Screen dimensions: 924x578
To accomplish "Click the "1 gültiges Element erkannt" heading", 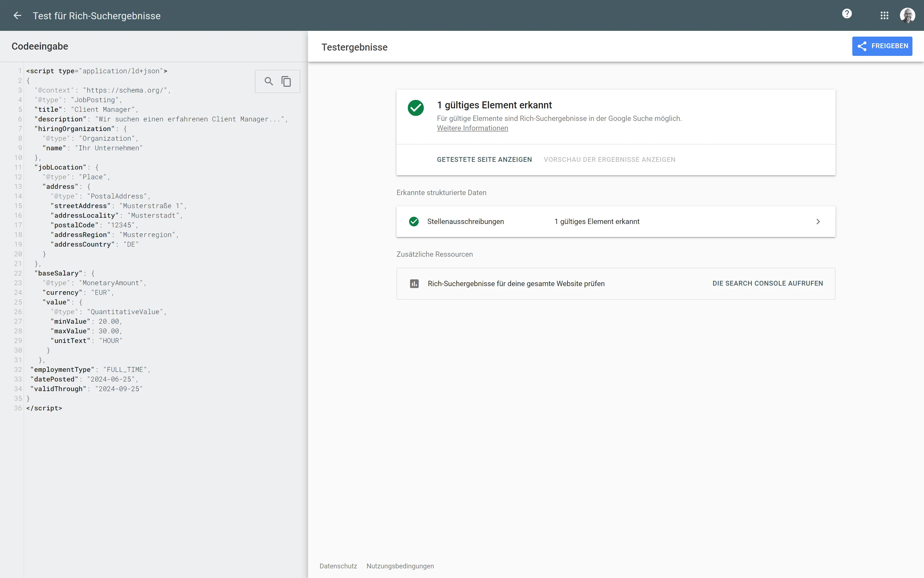I will [494, 105].
